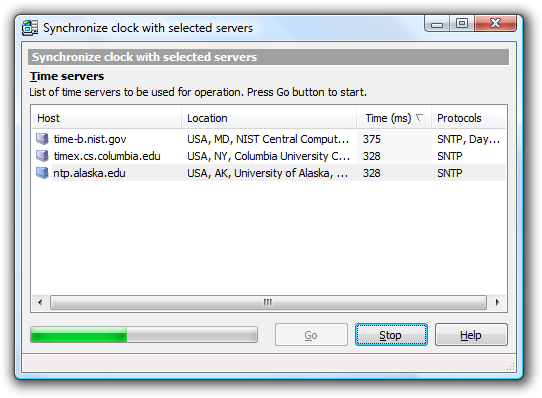Click the resize grip in the status bar corner
Screen dimensions: 542x398
coord(511,366)
